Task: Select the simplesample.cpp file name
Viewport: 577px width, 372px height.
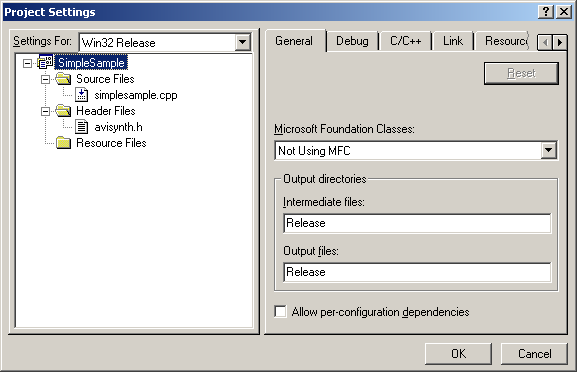Action: point(136,95)
